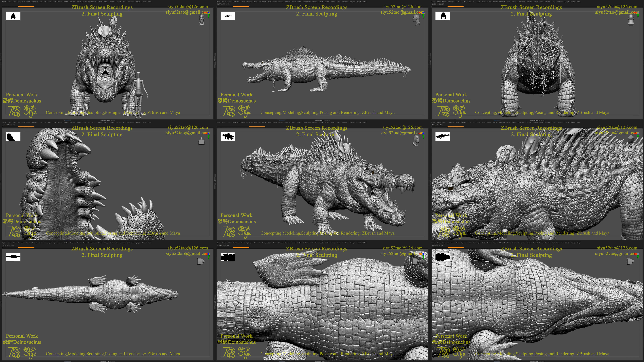Click the front-view silhouette thumbnail in top-left panel
The width and height of the screenshot is (644, 362).
pos(13,16)
